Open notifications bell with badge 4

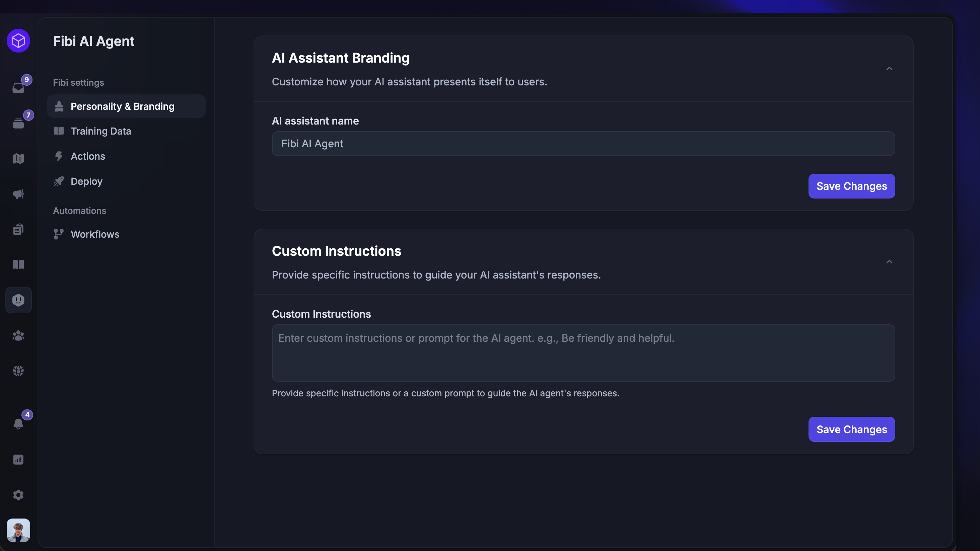point(18,423)
